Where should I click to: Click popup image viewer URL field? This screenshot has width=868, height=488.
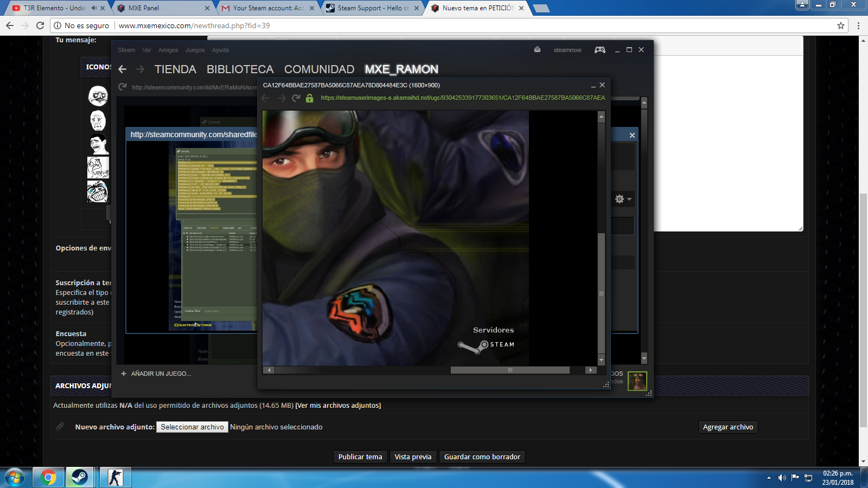point(462,98)
